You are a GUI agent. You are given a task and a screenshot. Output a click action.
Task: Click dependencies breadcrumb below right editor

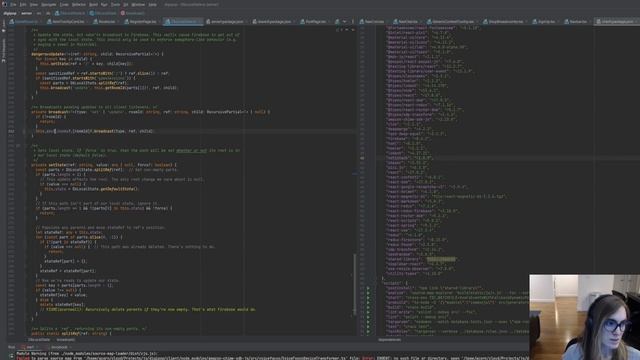tap(390, 340)
